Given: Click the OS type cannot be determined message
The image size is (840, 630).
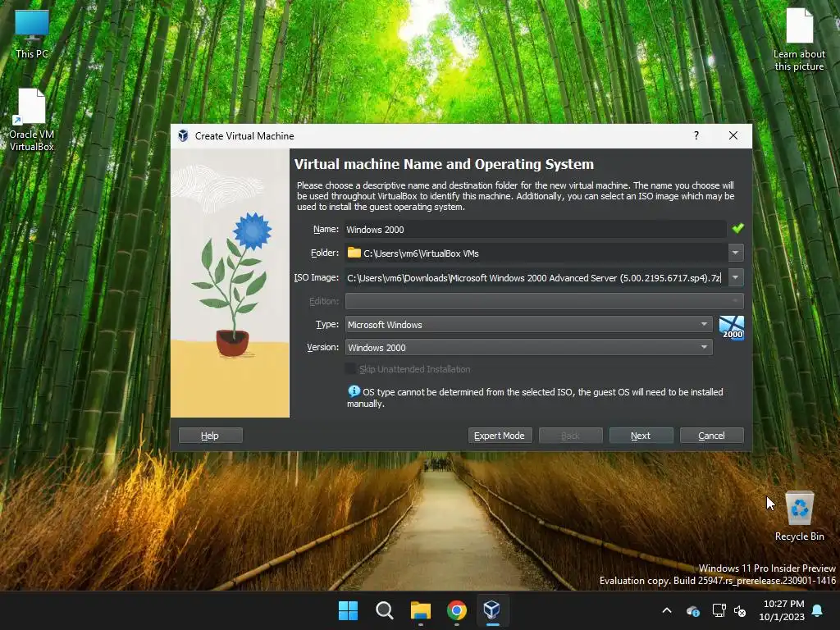Looking at the screenshot, I should (x=535, y=398).
